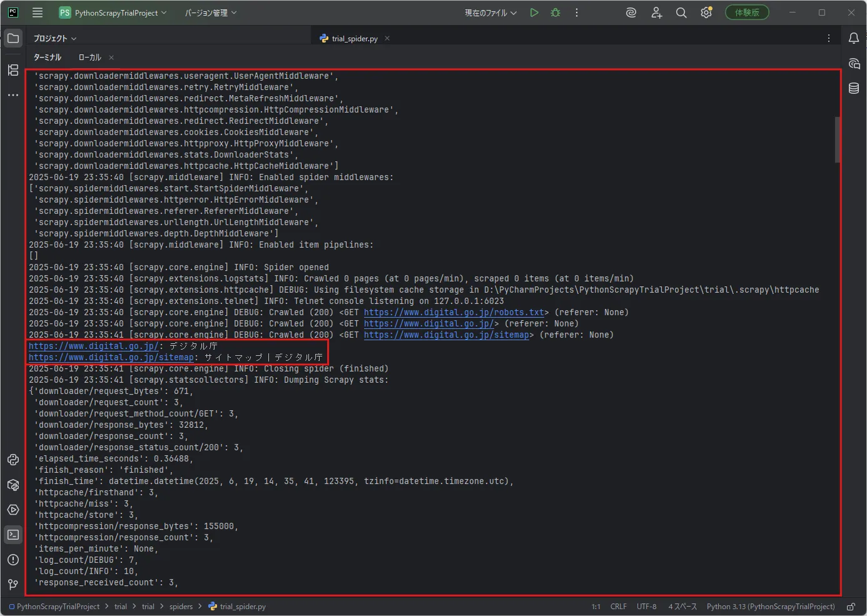
Task: Open sitemap link in Crawled log line
Action: click(x=447, y=335)
